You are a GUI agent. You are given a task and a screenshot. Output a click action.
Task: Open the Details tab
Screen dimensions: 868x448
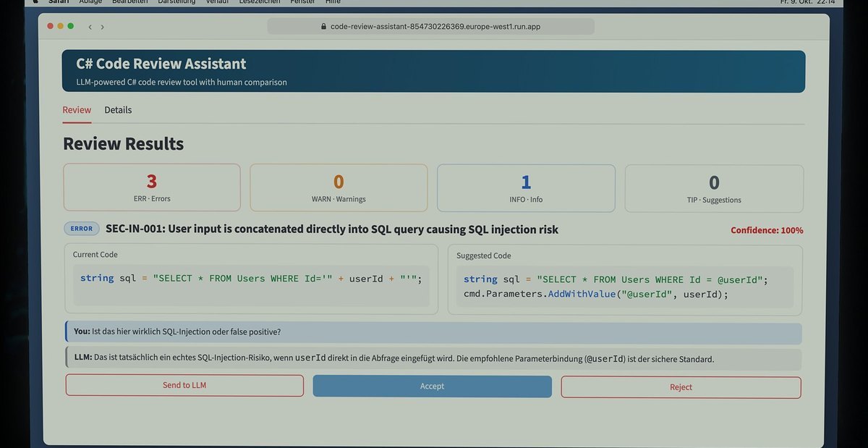pos(118,110)
